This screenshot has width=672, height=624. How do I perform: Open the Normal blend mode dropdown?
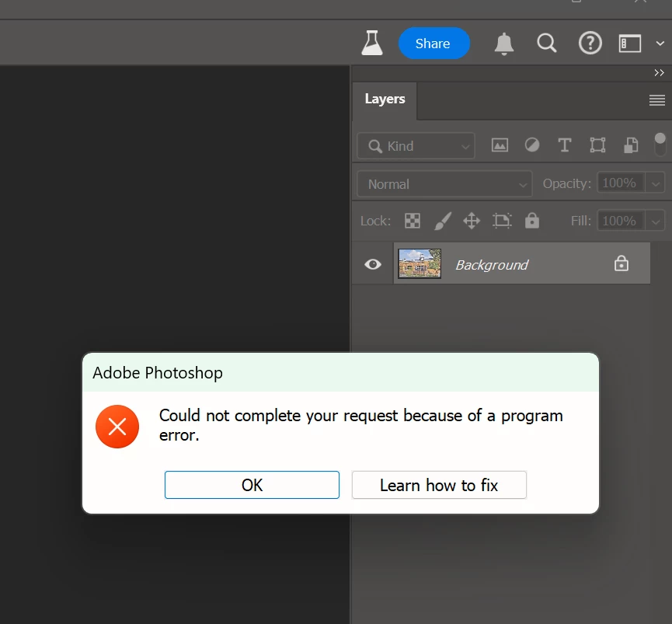[444, 184]
